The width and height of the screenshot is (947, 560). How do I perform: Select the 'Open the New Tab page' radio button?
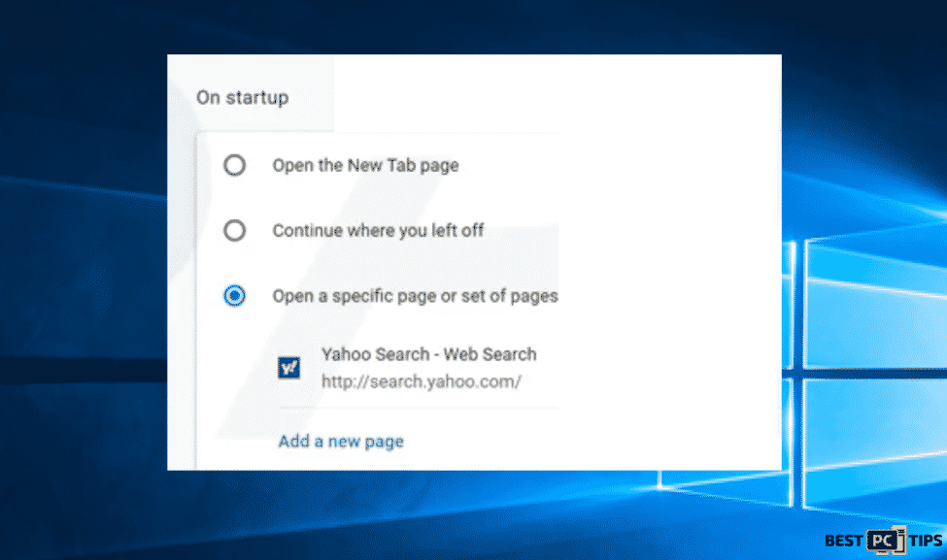point(234,165)
